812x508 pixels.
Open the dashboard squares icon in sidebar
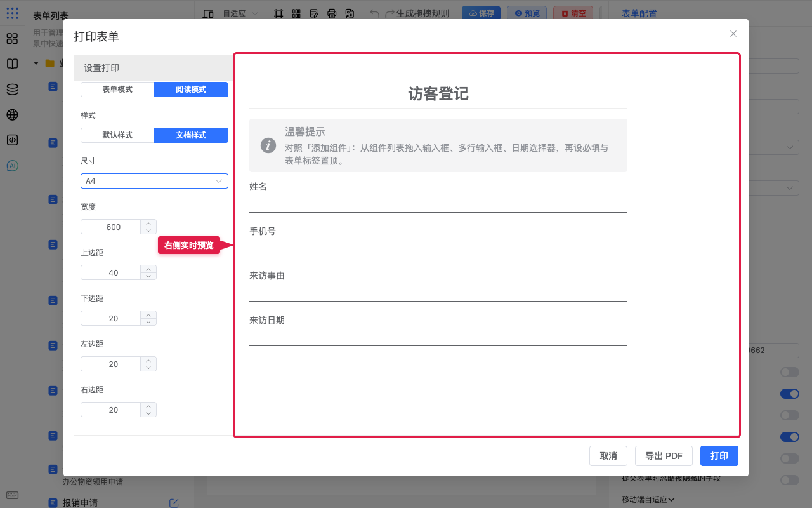click(x=12, y=39)
